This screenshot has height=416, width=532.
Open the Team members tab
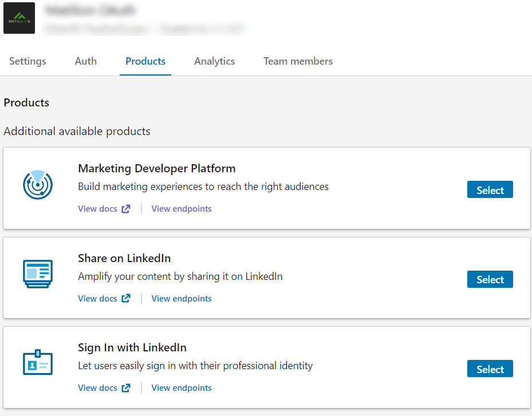pyautogui.click(x=298, y=61)
